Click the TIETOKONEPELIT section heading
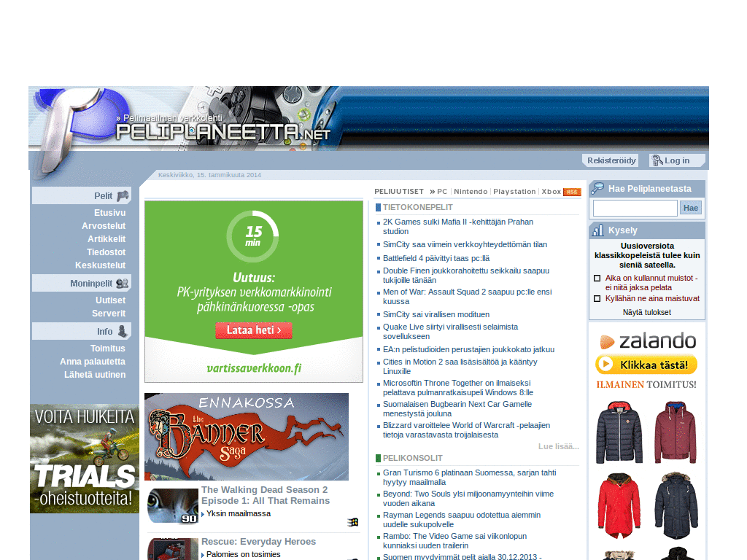747x560 pixels. (x=418, y=207)
